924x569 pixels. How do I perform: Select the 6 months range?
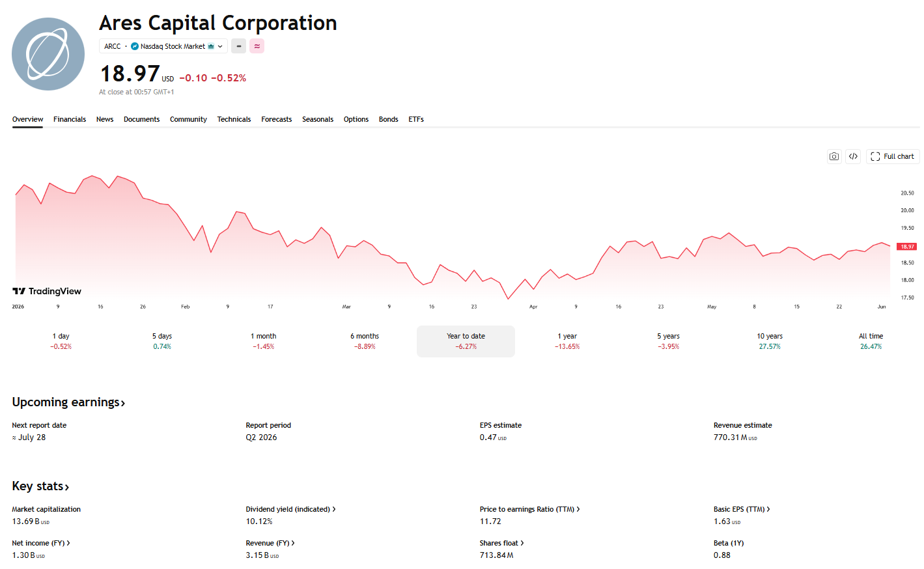365,341
